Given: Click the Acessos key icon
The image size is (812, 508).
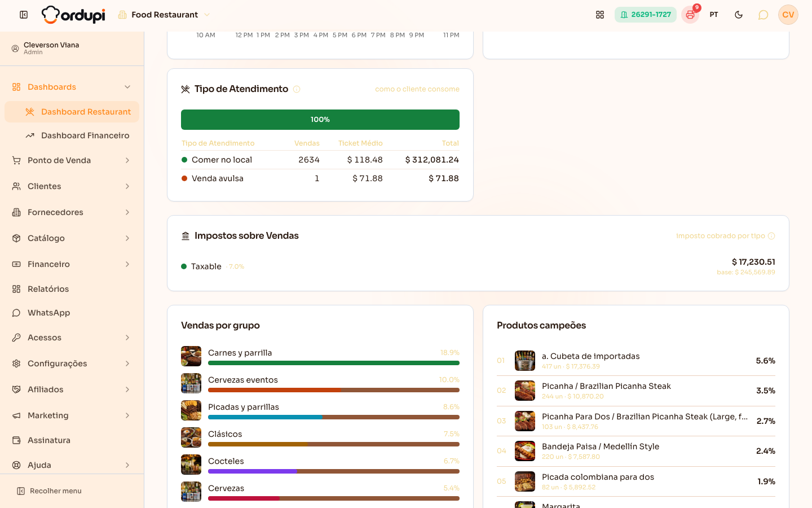Looking at the screenshot, I should 16,338.
